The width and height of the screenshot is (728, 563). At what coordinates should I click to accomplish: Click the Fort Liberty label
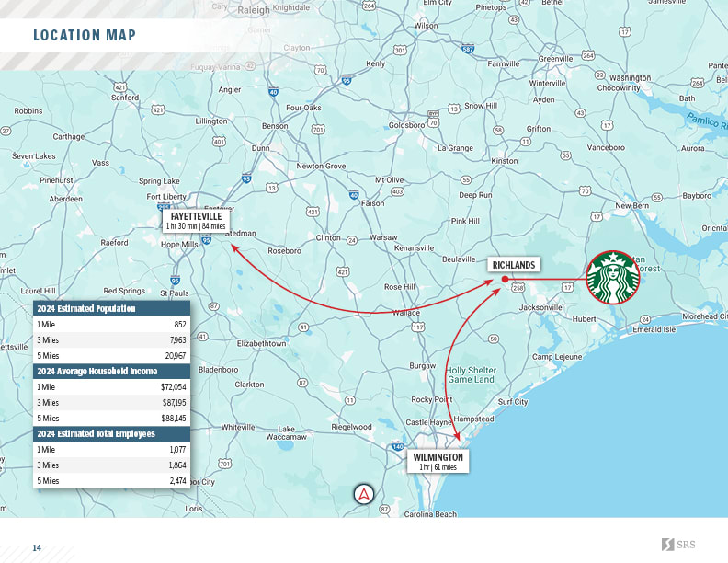(x=166, y=197)
